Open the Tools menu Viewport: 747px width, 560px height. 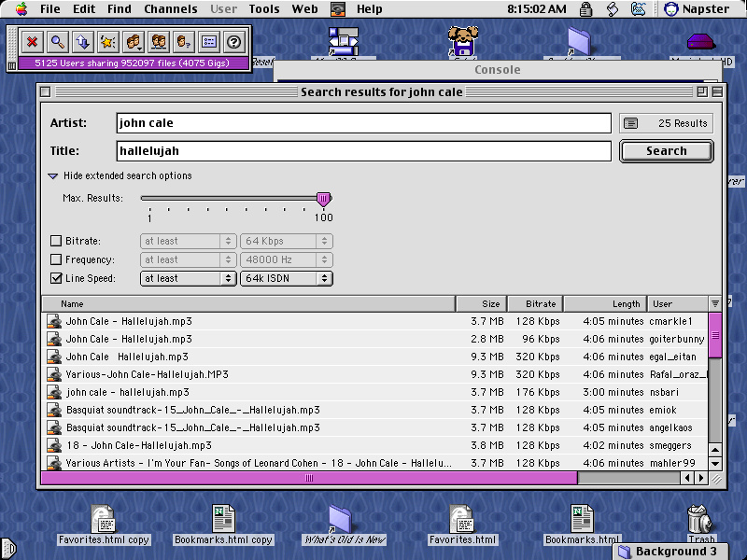click(264, 9)
